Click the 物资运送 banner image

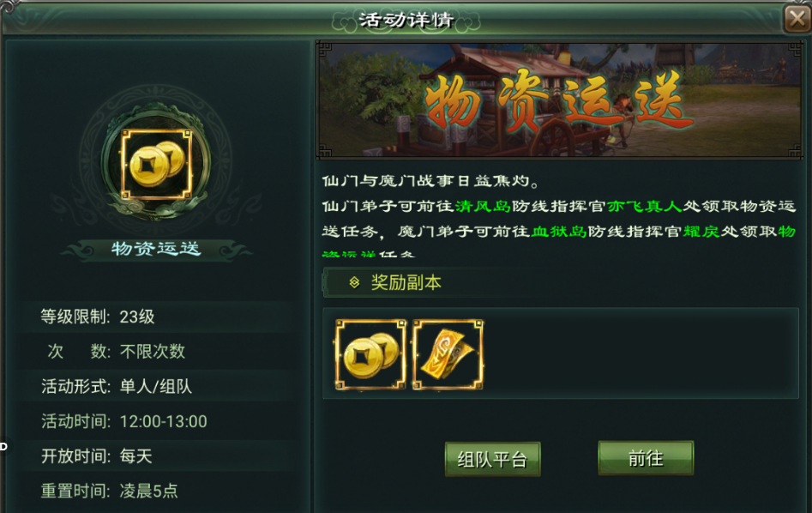tap(560, 100)
